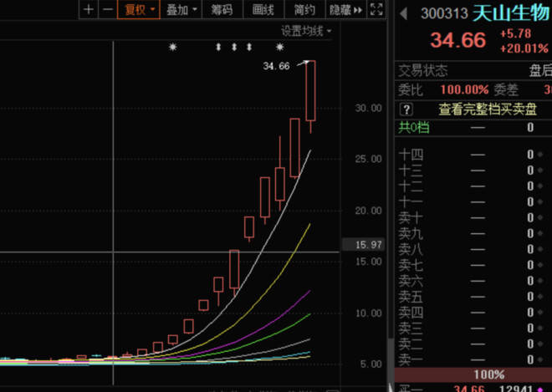Open the 复权 adjustment dropdown
Image resolution: width=552 pixels, height=392 pixels.
(138, 10)
